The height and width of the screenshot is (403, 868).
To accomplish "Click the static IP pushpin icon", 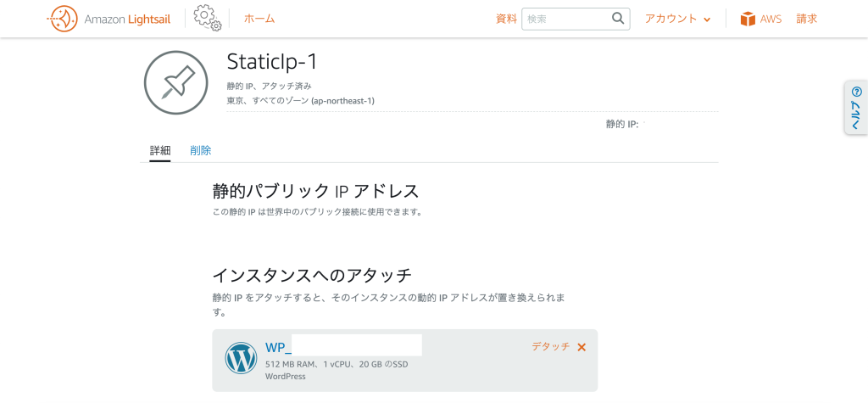I will coord(176,82).
